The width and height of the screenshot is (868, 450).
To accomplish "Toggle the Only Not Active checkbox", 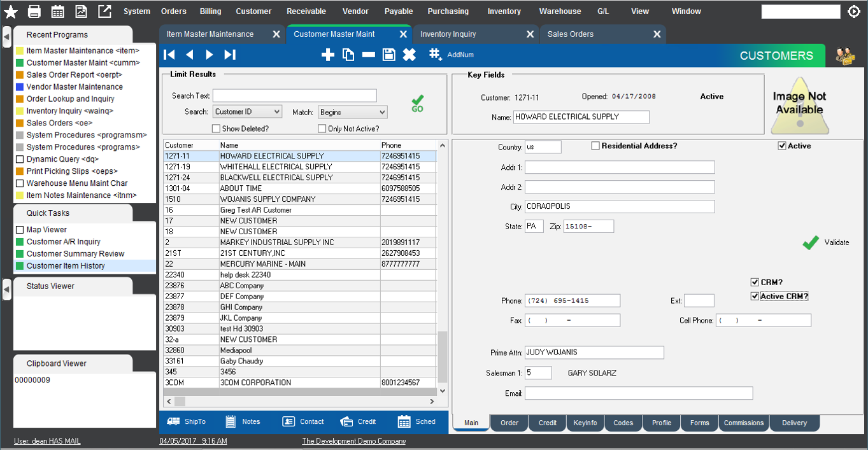I will [322, 129].
